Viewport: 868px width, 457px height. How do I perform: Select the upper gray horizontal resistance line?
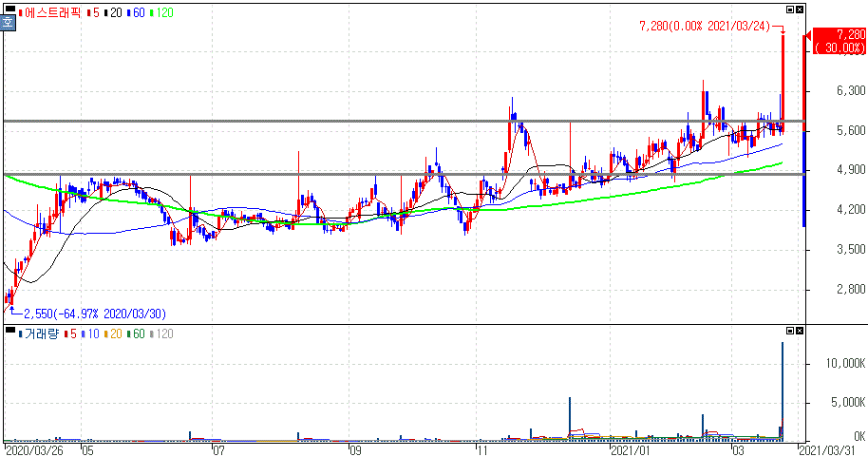pyautogui.click(x=405, y=121)
